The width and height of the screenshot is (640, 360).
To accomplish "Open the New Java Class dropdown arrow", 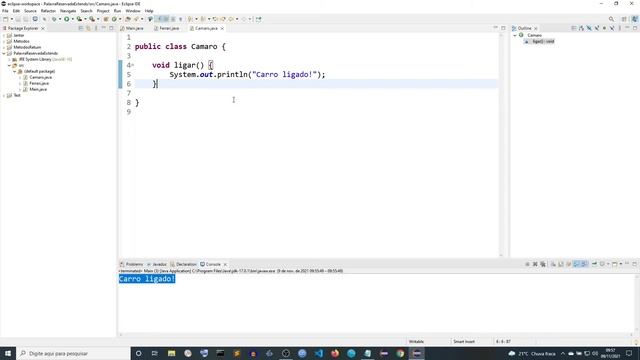I will [120, 19].
